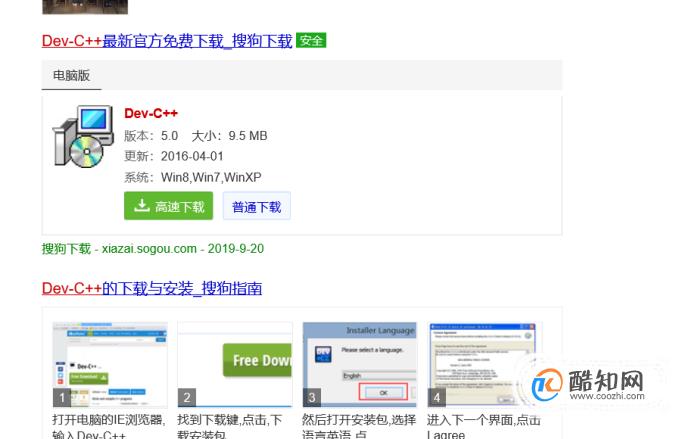Click the Dev-C++ installer icon

tap(83, 137)
